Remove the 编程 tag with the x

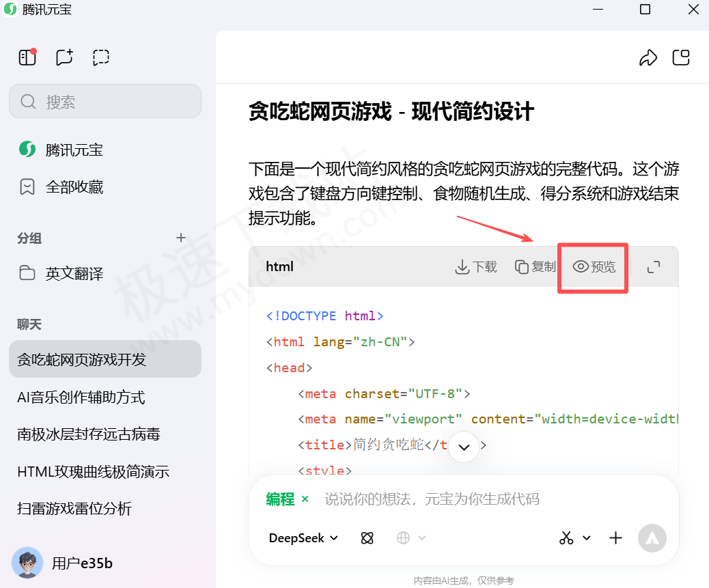click(x=305, y=499)
